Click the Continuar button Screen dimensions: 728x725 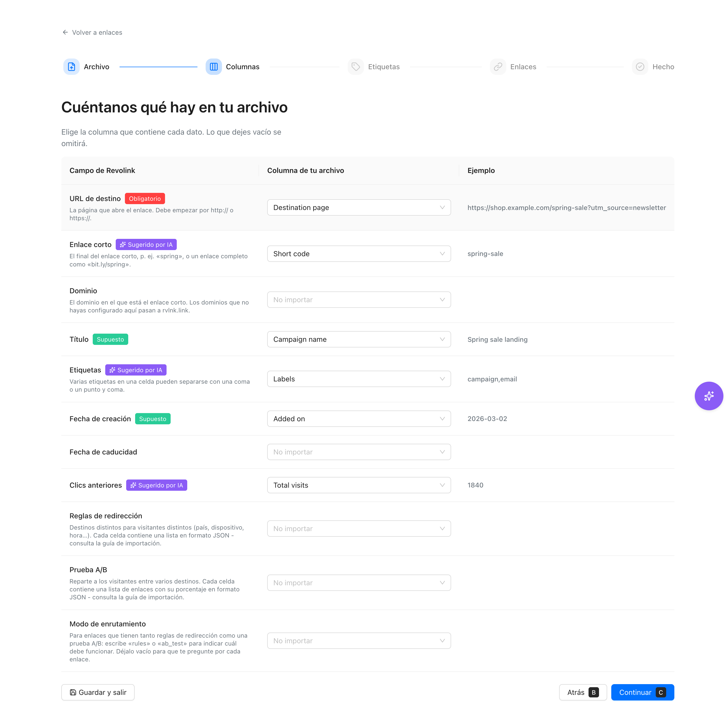coord(642,692)
